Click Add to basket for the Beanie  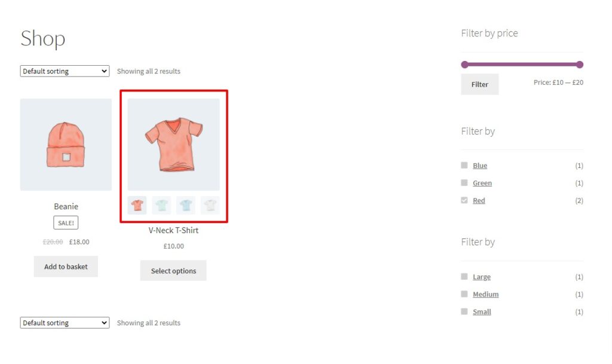coord(66,267)
